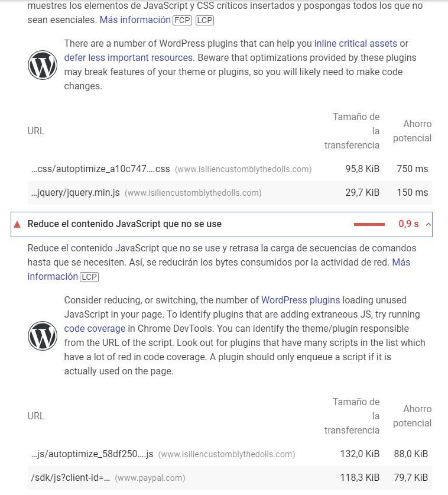Click the top 'Más información' link
Screen dimensions: 448x495
click(x=135, y=20)
